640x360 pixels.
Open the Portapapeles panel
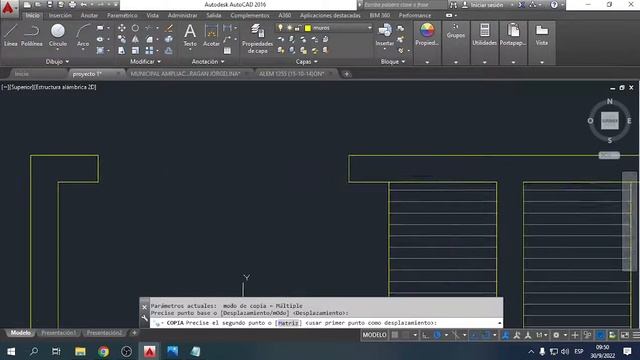point(513,34)
